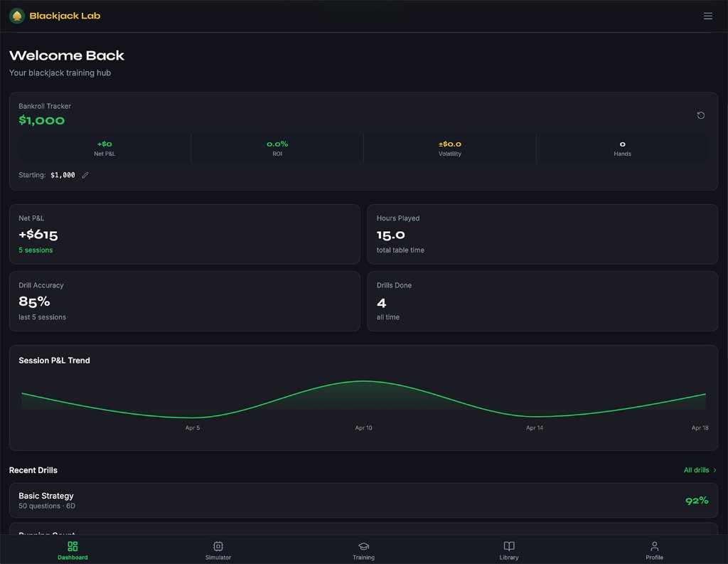The image size is (728, 564).
Task: Select the Dashboard grid icon
Action: point(73,546)
